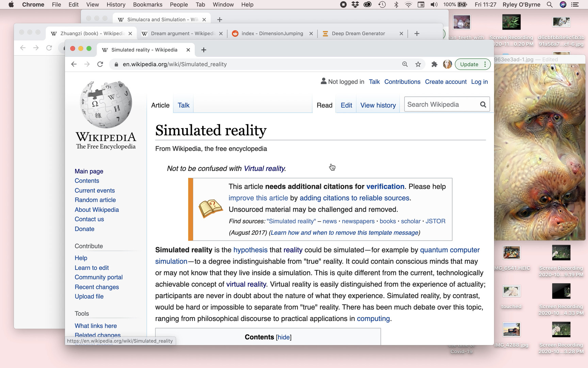Bookmark this page with the star icon
The height and width of the screenshot is (368, 588).
[x=418, y=64]
